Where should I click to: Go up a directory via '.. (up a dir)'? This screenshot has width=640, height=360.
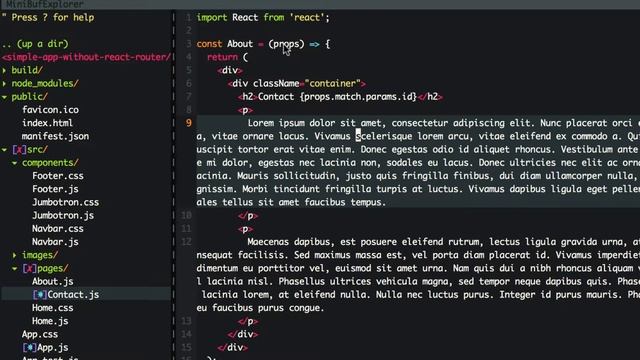coord(35,44)
